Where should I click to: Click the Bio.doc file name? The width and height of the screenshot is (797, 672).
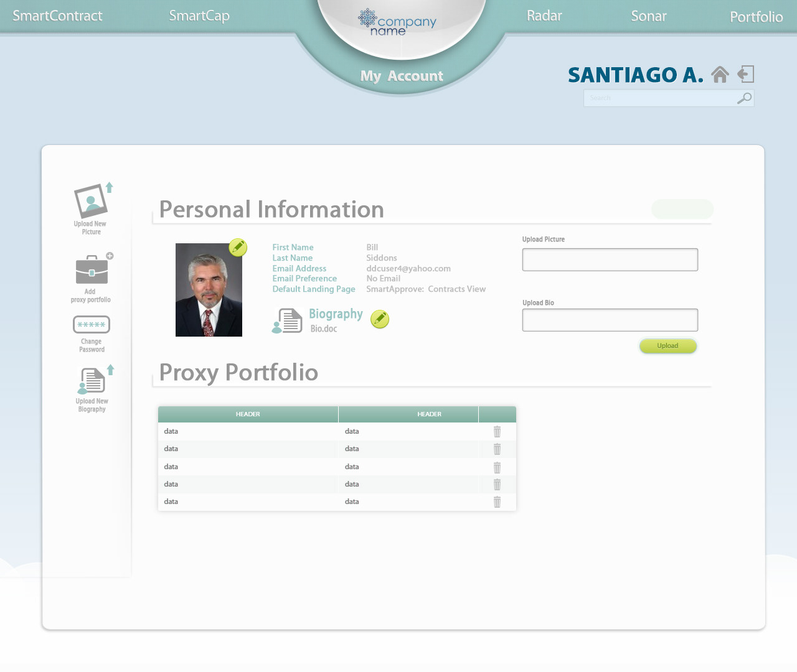point(324,329)
